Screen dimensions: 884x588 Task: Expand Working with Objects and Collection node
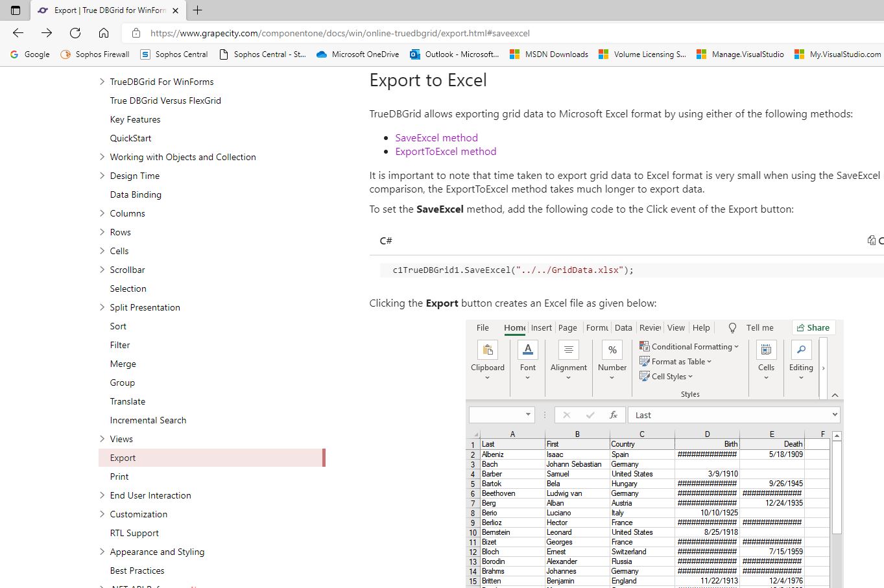click(x=102, y=157)
